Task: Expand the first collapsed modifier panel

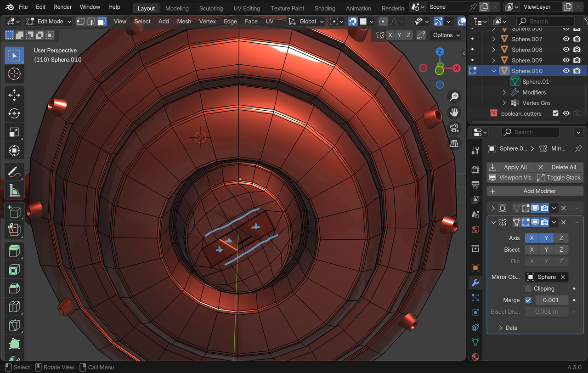Action: 493,208
